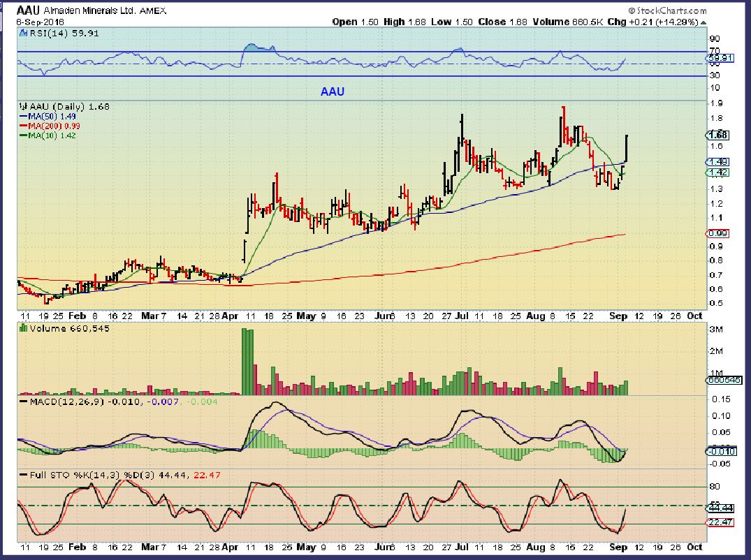The width and height of the screenshot is (751, 560).
Task: Click the 1.42 MA price tag
Action: coord(718,172)
